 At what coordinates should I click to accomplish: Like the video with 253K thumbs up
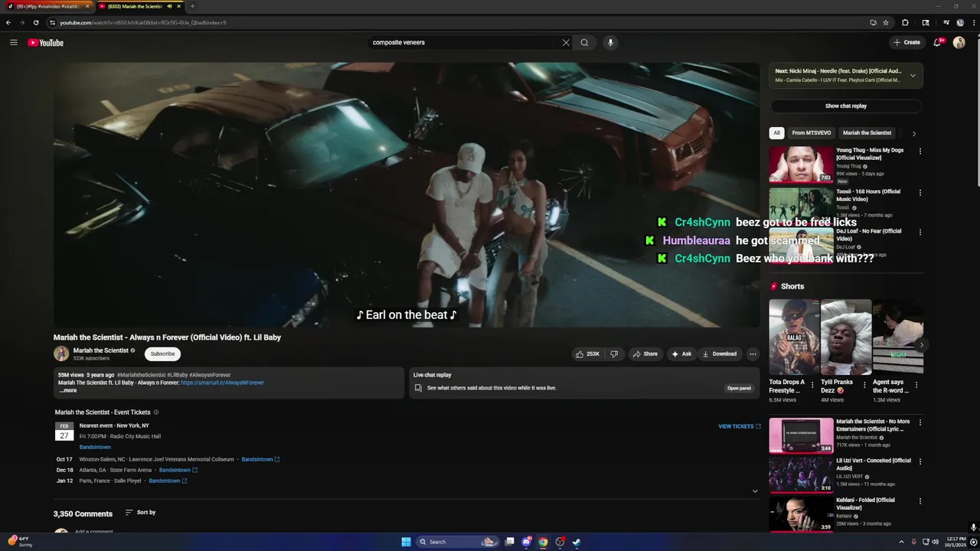click(x=587, y=354)
